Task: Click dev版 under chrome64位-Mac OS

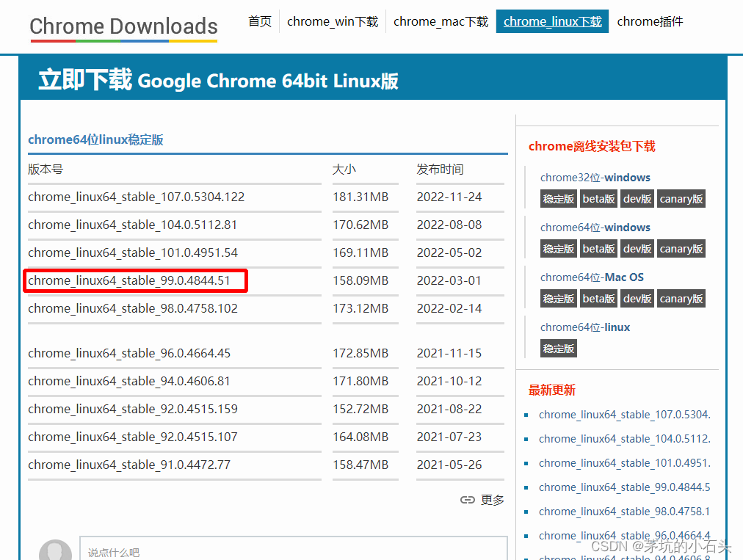Action: point(637,298)
